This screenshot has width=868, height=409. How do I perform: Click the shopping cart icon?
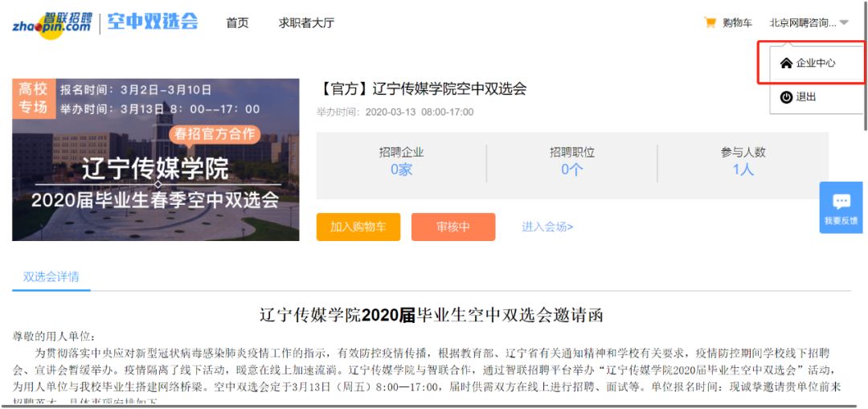coord(710,22)
